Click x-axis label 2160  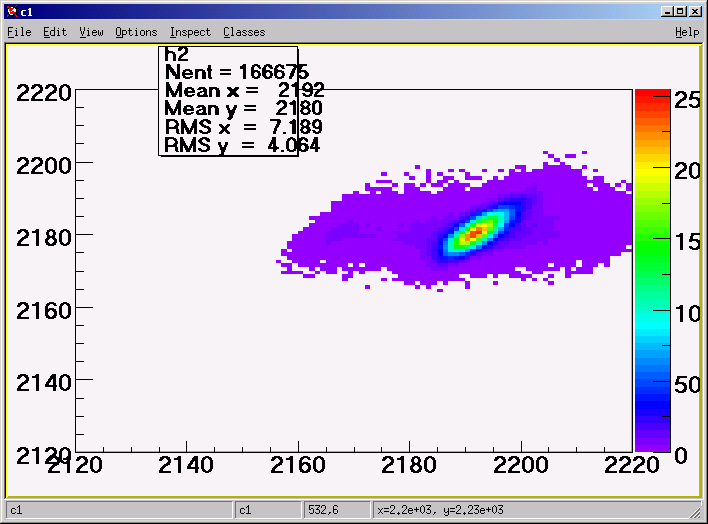298,465
